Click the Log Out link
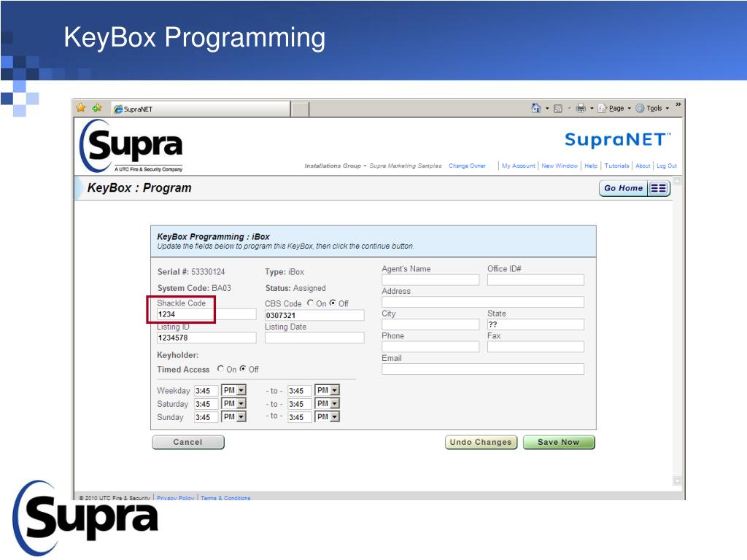This screenshot has width=747, height=560. 667,166
